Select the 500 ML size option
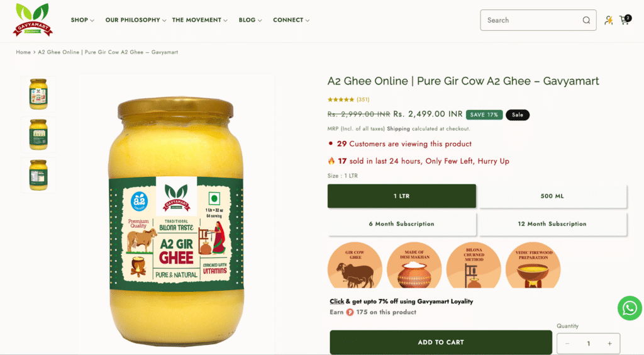644x355 pixels. [552, 196]
